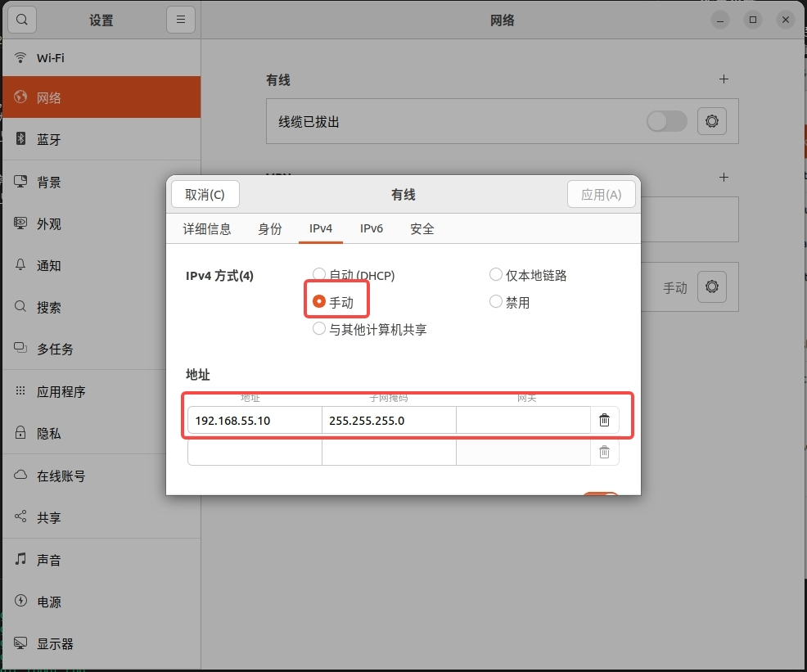This screenshot has width=807, height=672.
Task: Add a wired connection with plus icon
Action: [x=724, y=79]
